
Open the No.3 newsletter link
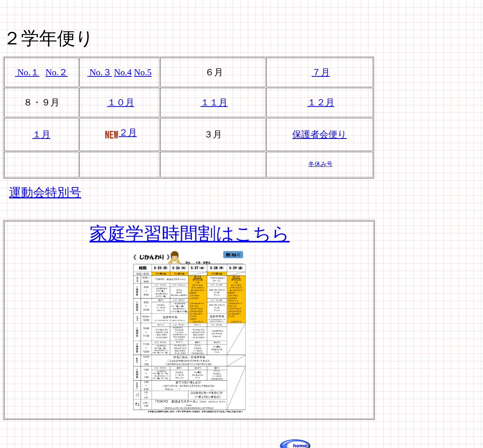[x=100, y=72]
